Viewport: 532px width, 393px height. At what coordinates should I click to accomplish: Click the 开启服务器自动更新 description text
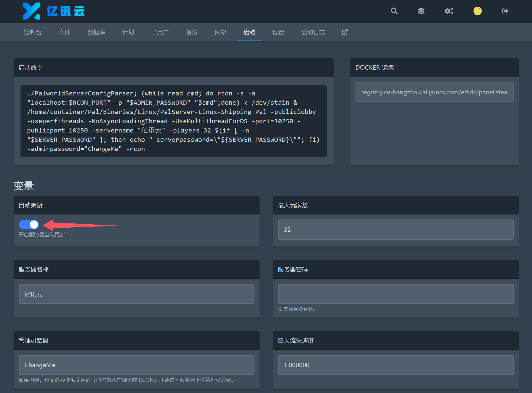(x=42, y=235)
